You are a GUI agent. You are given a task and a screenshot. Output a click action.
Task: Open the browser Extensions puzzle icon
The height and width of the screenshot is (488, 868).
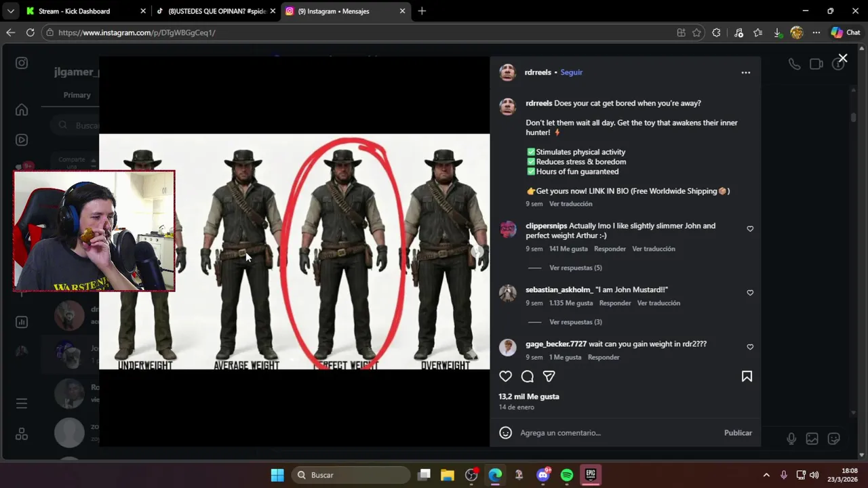716,33
